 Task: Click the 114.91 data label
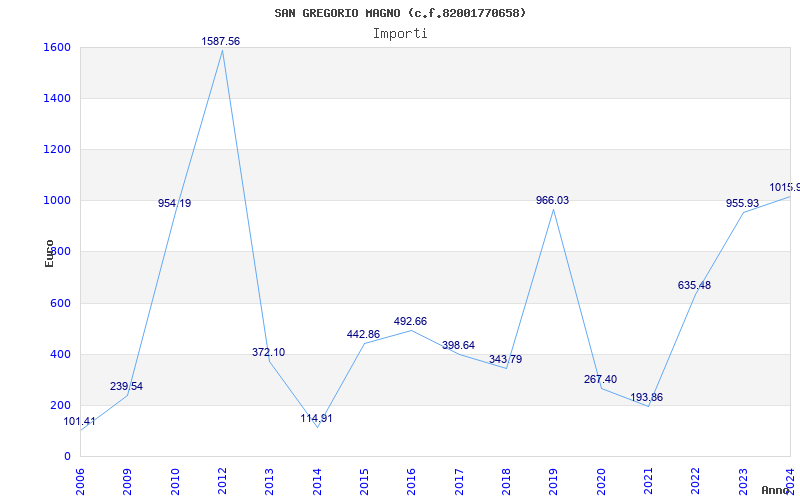(316, 418)
